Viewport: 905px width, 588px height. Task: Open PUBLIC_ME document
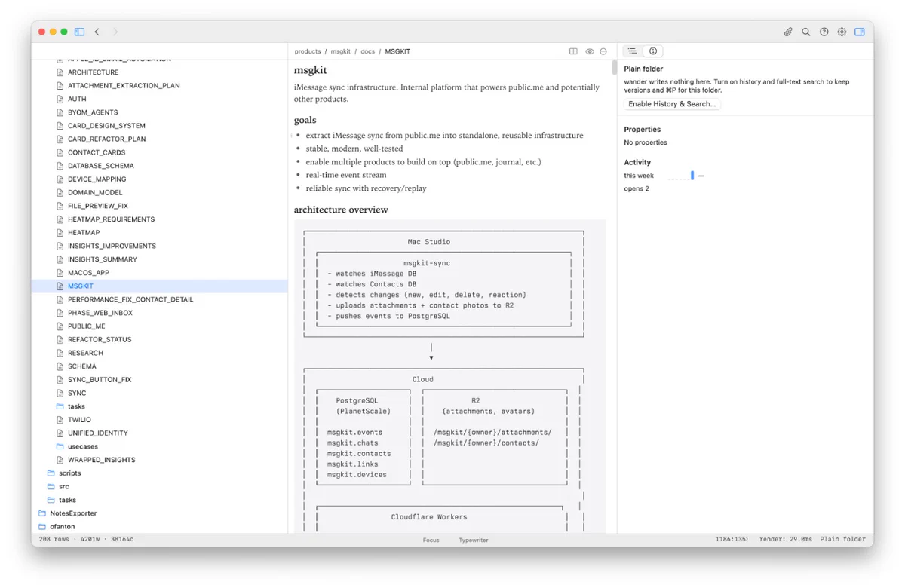pyautogui.click(x=86, y=326)
